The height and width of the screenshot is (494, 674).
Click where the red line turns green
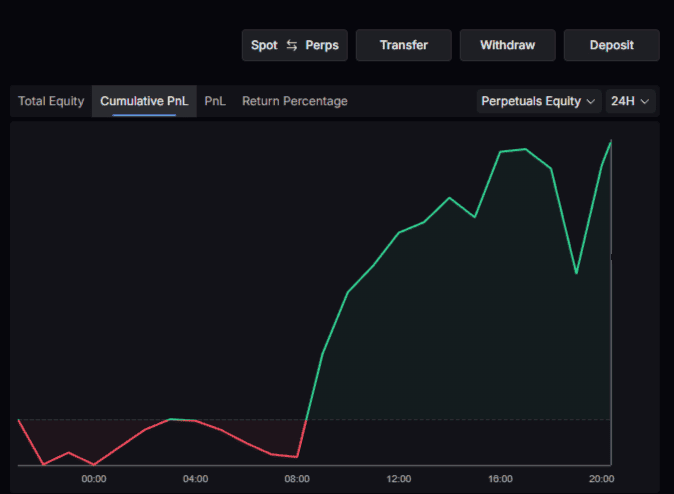point(305,420)
